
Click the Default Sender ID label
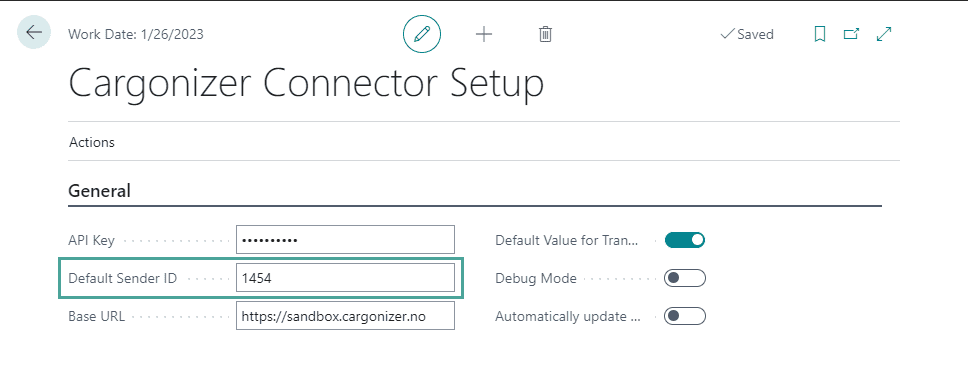(x=123, y=278)
